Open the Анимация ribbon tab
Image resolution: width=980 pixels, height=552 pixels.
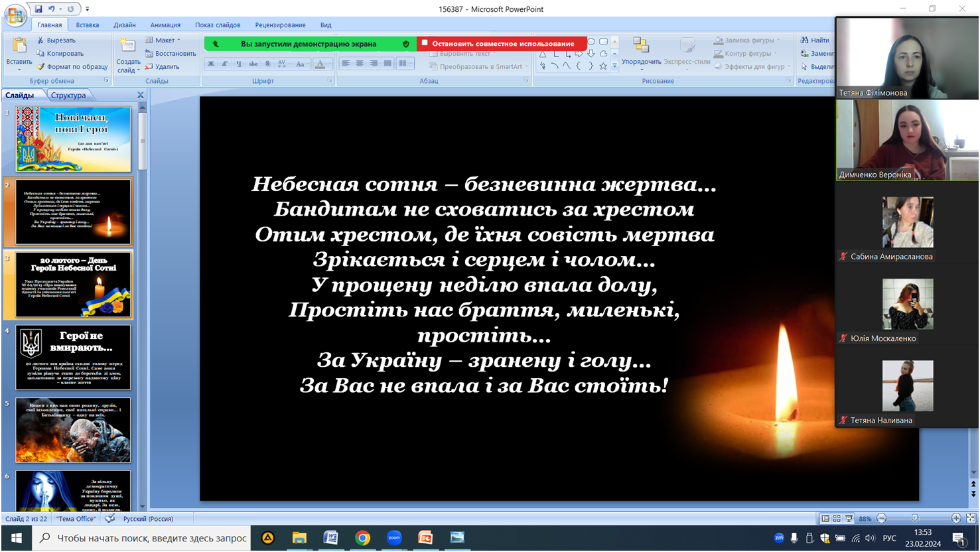[x=165, y=25]
